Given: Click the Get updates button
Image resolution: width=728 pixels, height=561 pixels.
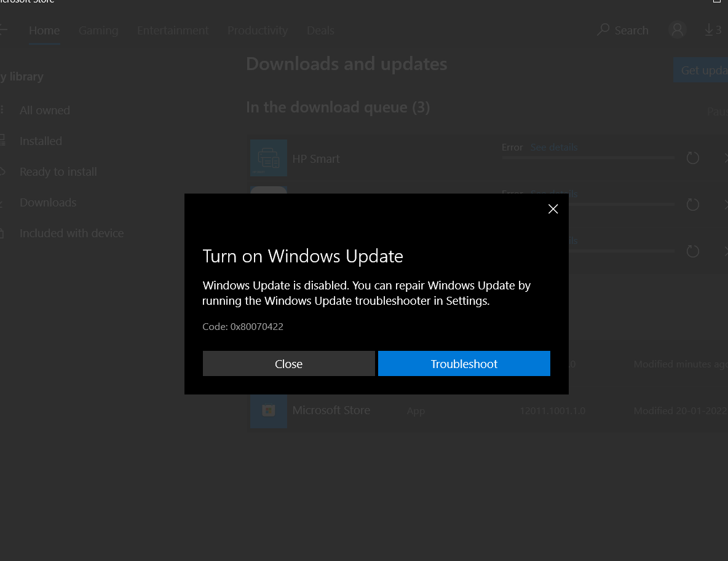Looking at the screenshot, I should 701,70.
